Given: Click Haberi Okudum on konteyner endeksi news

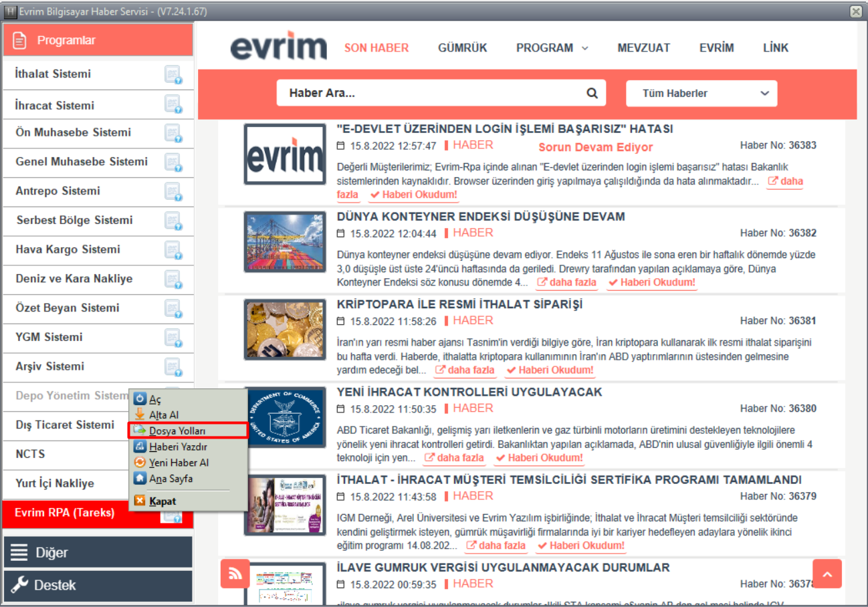Looking at the screenshot, I should [x=652, y=283].
